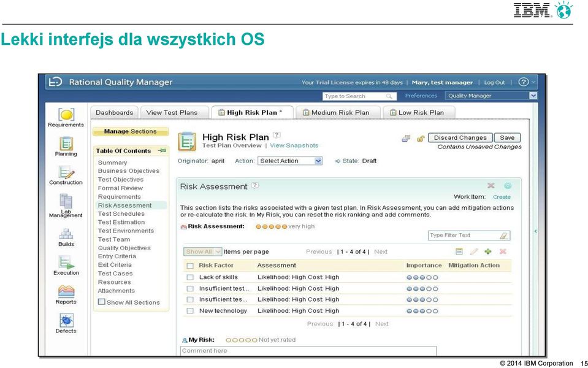588x368 pixels.
Task: Switch to the High Risk Plan tab
Action: 251,112
